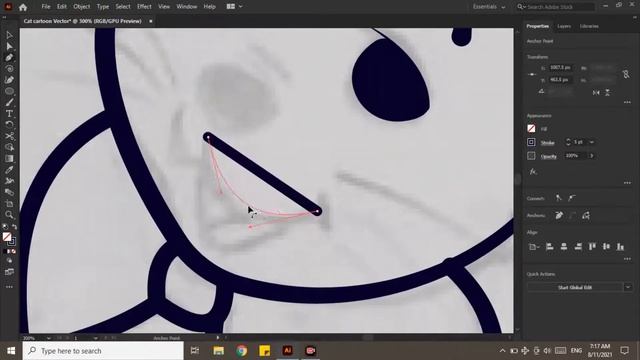This screenshot has width=640, height=360.
Task: Click Vertical Align Bottom icon
Action: 620,247
